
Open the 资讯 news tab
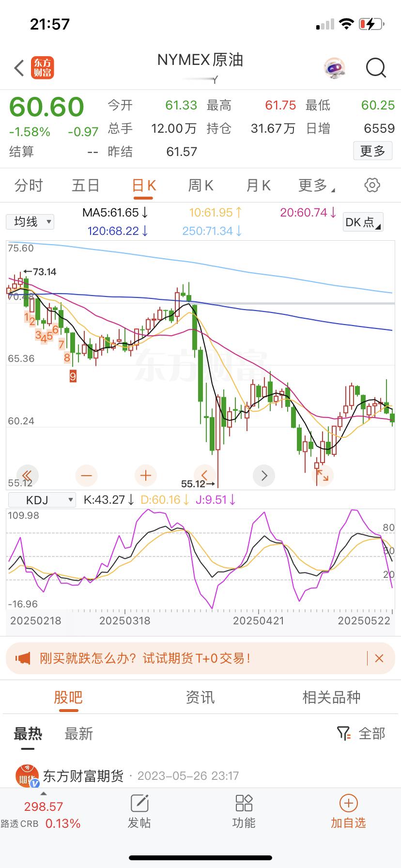[x=200, y=697]
